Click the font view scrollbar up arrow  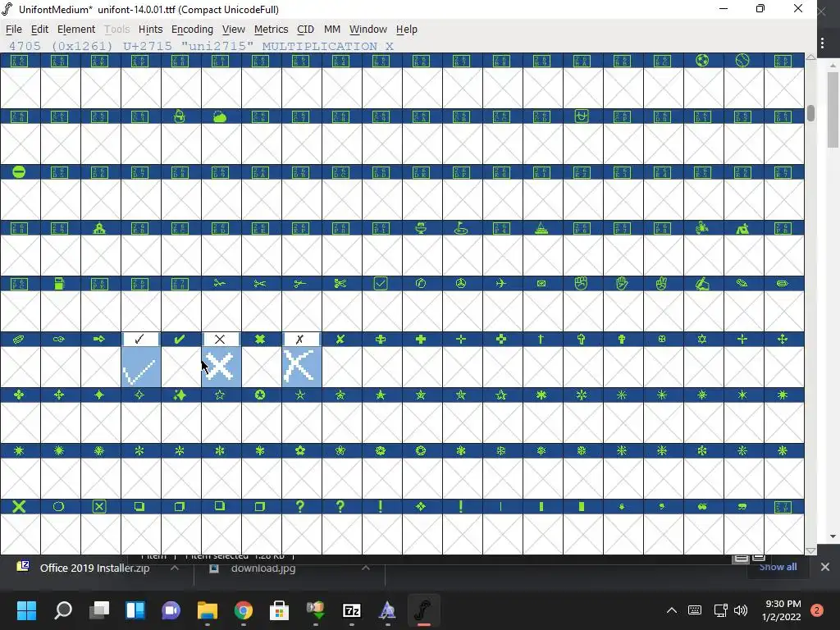click(x=811, y=57)
